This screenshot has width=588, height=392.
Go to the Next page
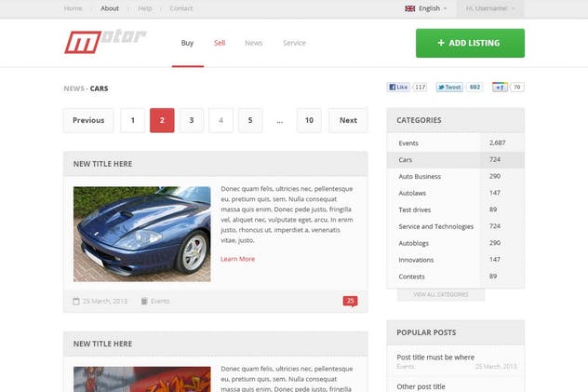click(348, 120)
